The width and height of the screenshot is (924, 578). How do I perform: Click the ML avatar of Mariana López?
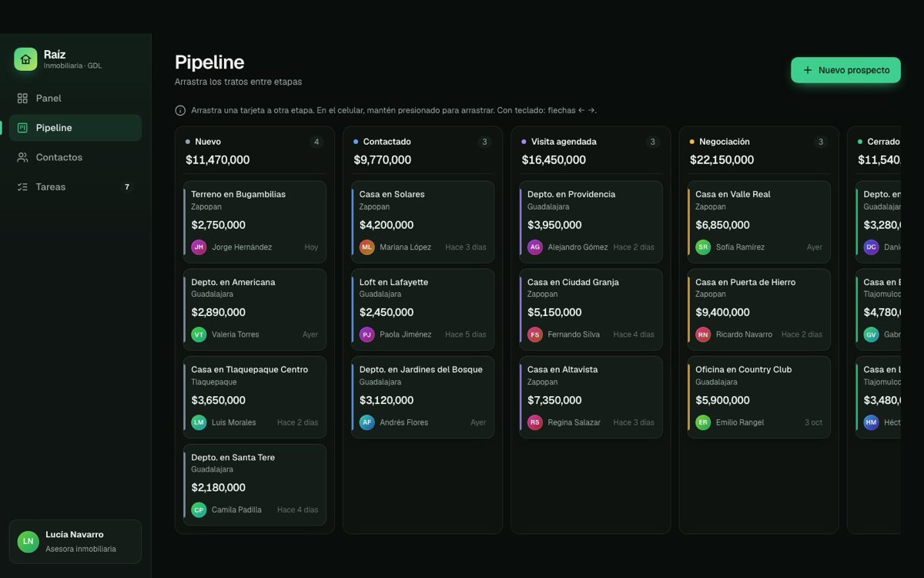click(x=367, y=247)
